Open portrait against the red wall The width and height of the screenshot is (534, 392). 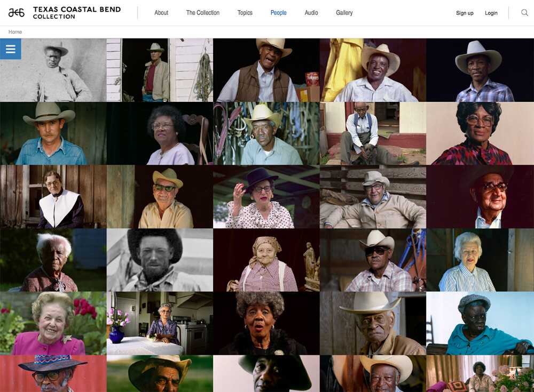[x=53, y=374]
